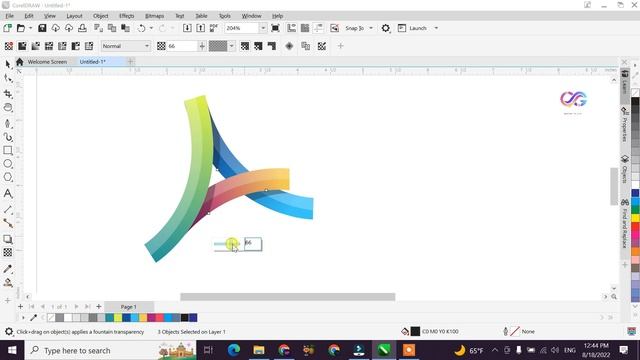The image size is (640, 360).
Task: Undo the last action
Action: tap(141, 28)
